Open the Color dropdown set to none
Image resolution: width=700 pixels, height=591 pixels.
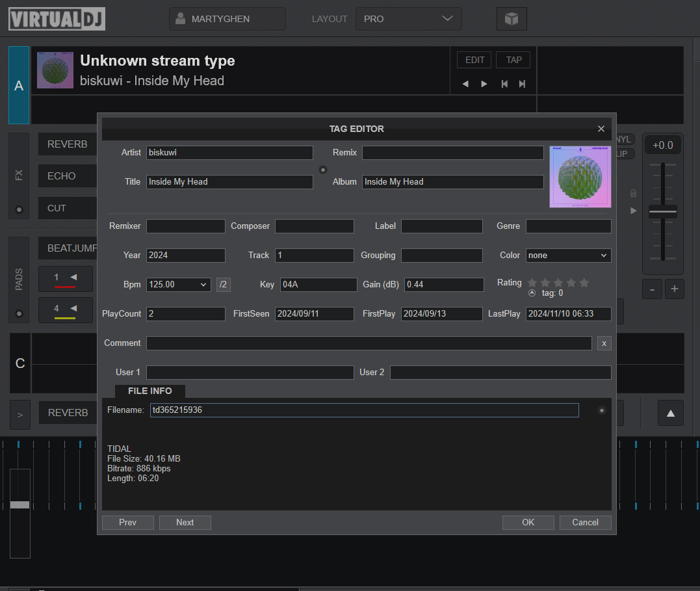(x=568, y=256)
